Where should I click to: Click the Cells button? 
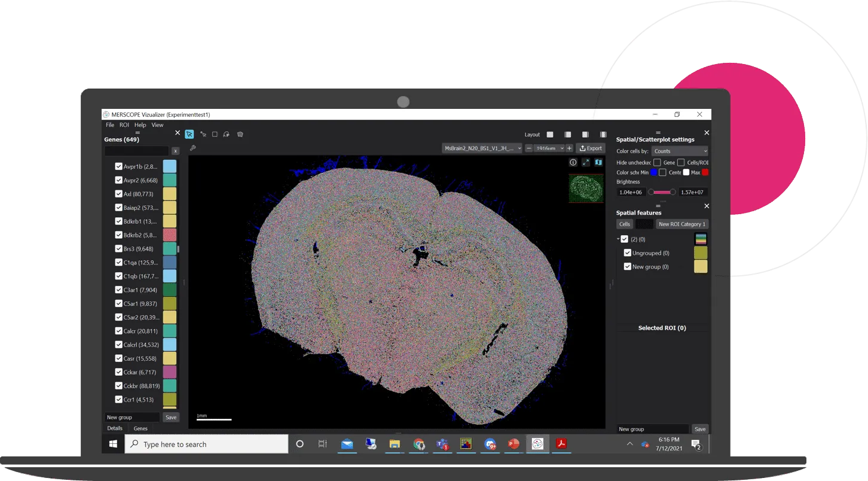click(x=625, y=224)
